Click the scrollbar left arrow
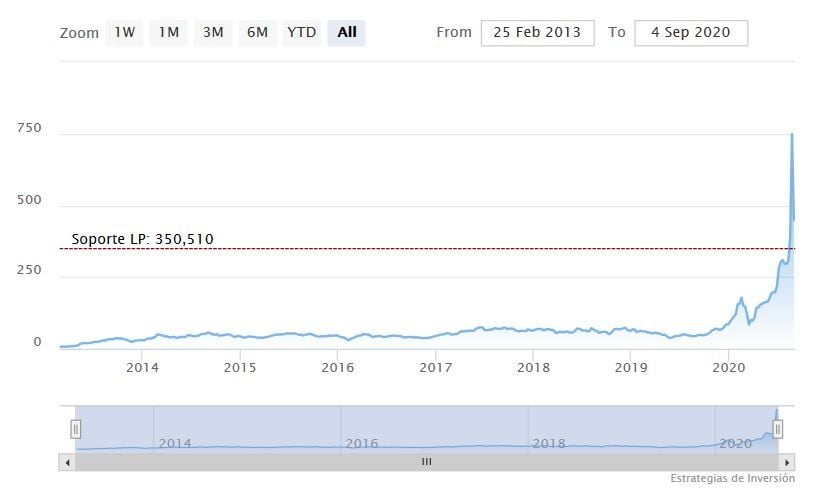The width and height of the screenshot is (818, 490). (67, 462)
